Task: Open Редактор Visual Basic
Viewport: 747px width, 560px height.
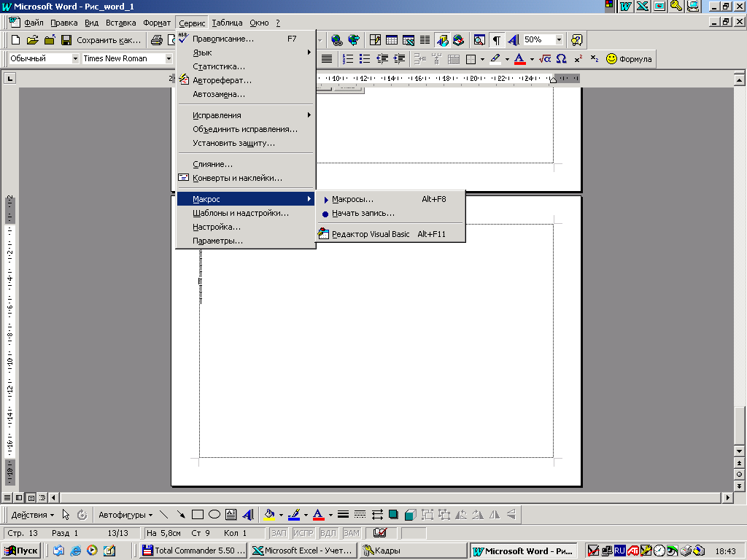Action: pos(391,234)
